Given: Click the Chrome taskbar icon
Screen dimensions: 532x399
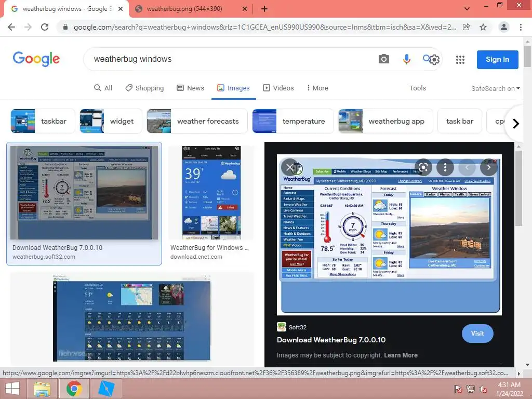Looking at the screenshot, I should point(74,389).
